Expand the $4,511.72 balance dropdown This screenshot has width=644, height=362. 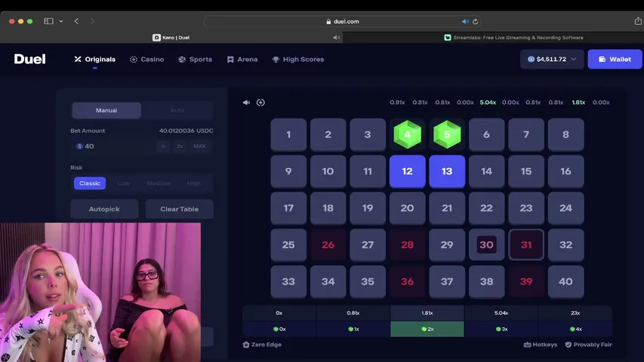pyautogui.click(x=552, y=59)
